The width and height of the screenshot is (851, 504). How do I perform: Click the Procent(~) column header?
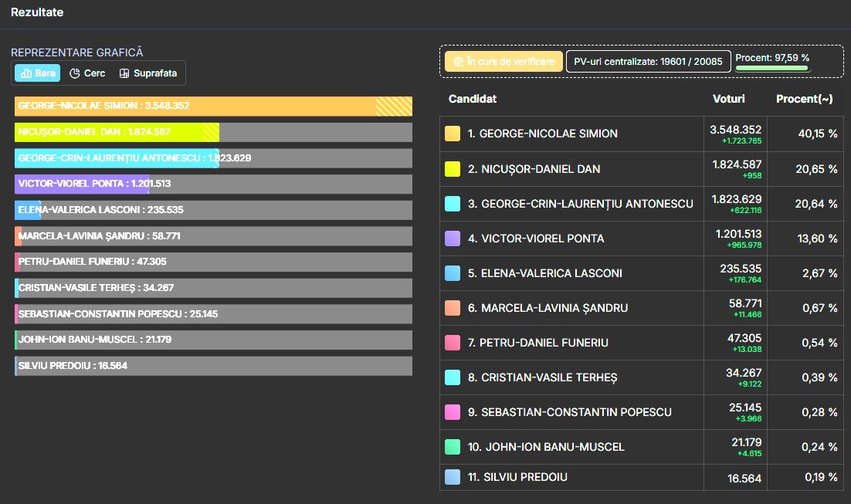pyautogui.click(x=805, y=99)
